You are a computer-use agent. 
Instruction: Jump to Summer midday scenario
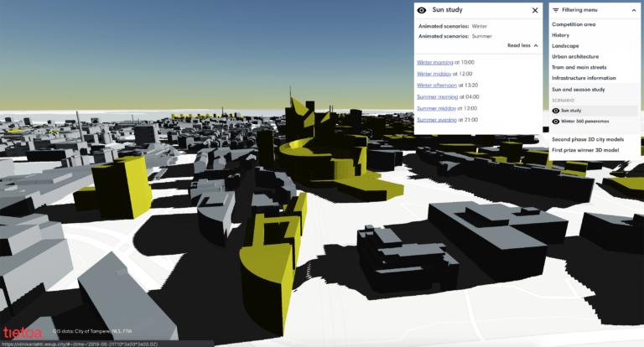436,108
